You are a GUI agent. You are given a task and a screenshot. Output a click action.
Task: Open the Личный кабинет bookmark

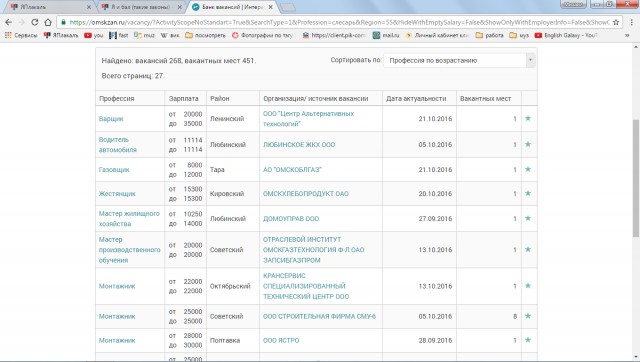[437, 36]
